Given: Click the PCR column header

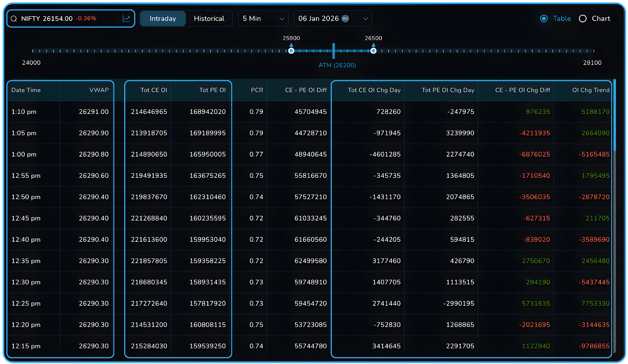Looking at the screenshot, I should coord(257,90).
